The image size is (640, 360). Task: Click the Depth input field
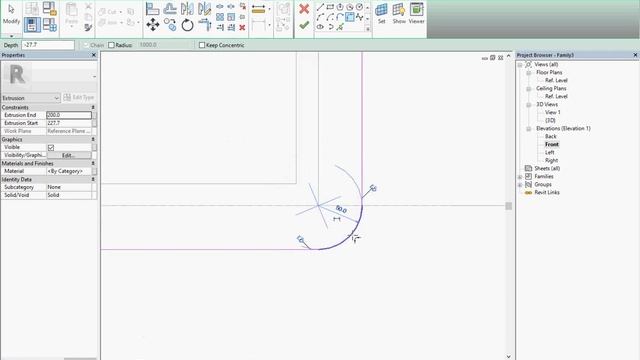pyautogui.click(x=48, y=45)
